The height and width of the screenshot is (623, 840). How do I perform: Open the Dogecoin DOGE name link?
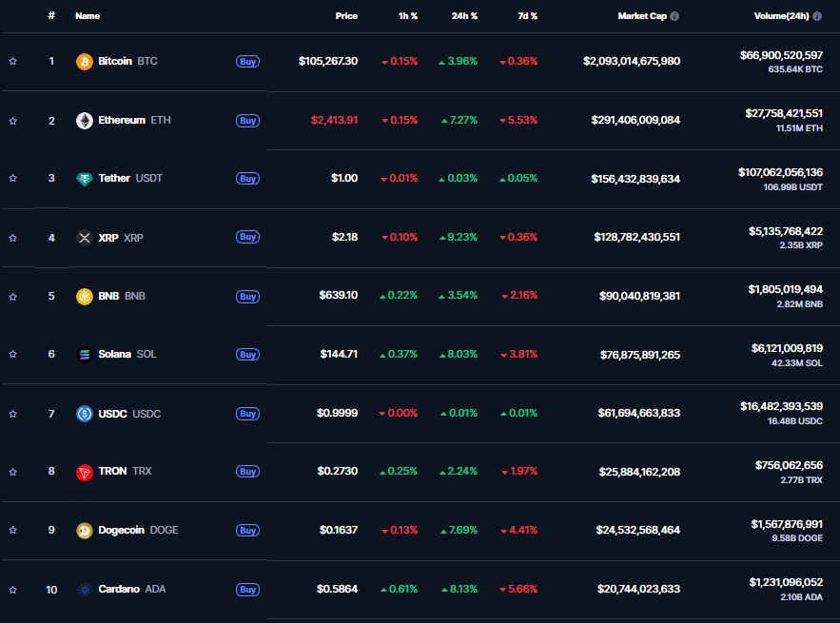pyautogui.click(x=138, y=530)
